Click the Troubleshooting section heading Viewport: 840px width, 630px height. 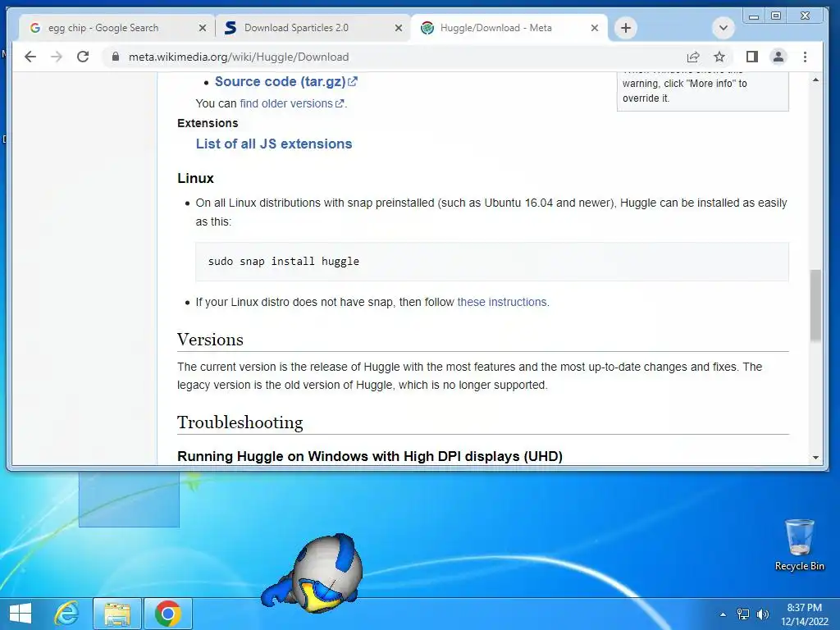click(x=240, y=422)
